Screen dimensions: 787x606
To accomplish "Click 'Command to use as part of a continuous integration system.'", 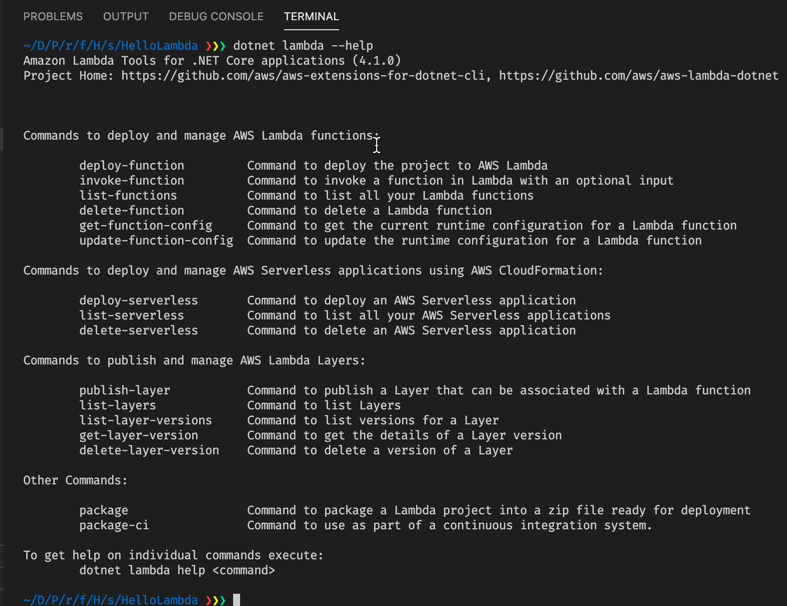I will point(449,526).
